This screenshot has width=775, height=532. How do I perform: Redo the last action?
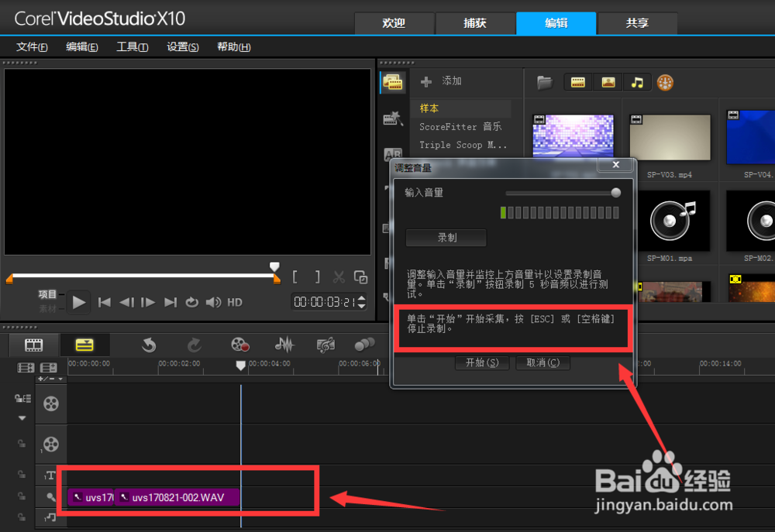click(195, 345)
